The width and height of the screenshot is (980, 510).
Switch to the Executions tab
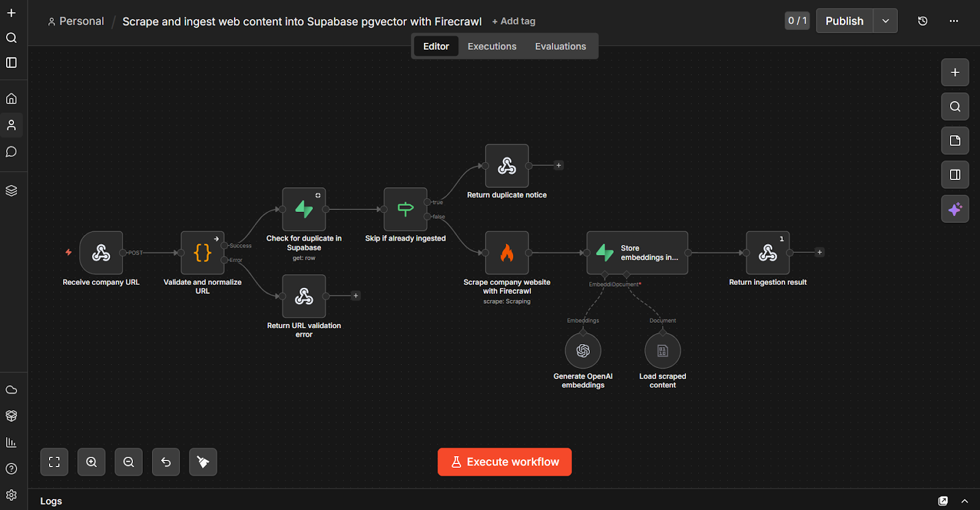tap(492, 47)
